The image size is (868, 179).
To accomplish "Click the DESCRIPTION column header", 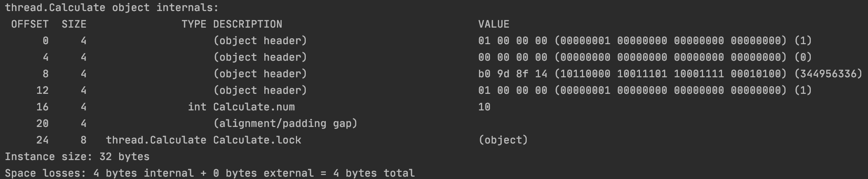I will click(247, 24).
